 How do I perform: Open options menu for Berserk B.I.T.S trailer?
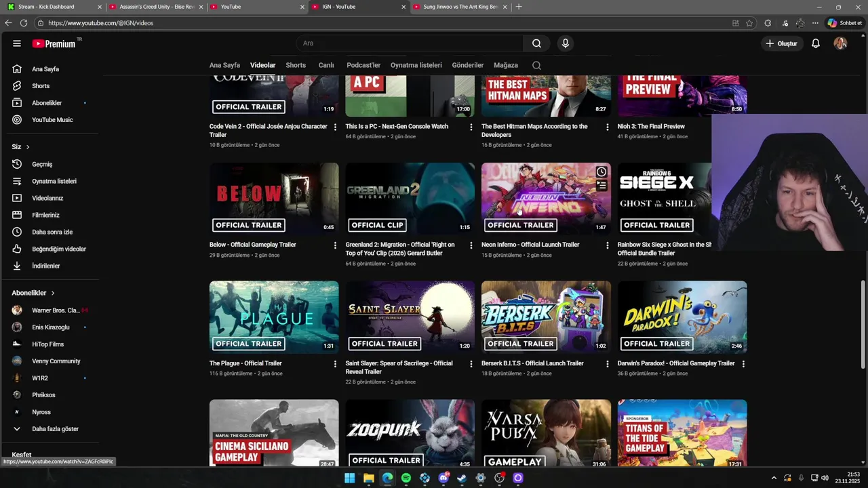point(607,364)
